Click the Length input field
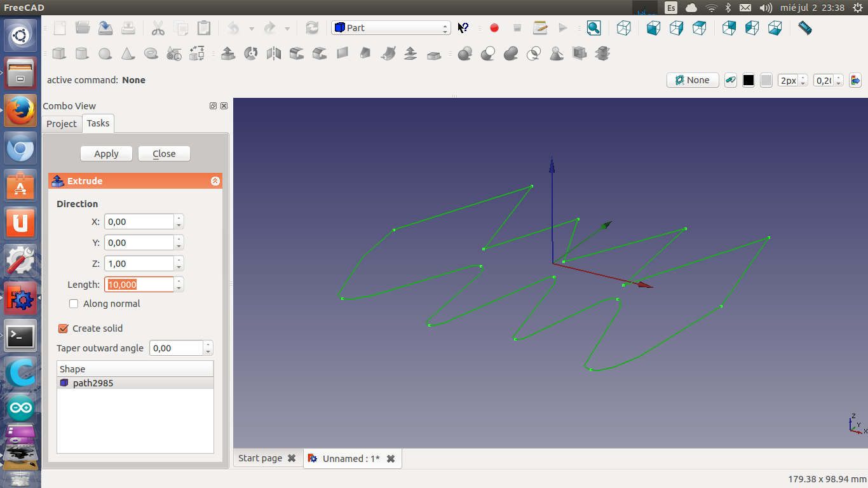This screenshot has height=488, width=868. (139, 285)
